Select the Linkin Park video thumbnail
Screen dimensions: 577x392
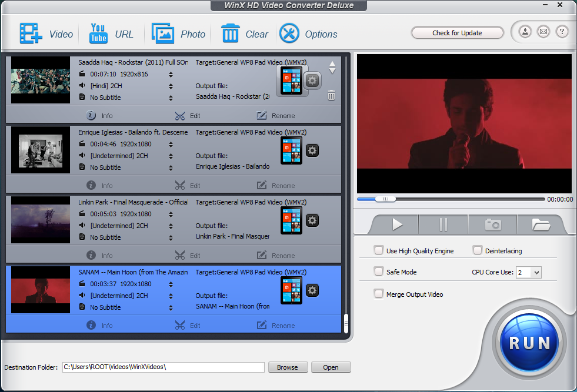click(41, 220)
